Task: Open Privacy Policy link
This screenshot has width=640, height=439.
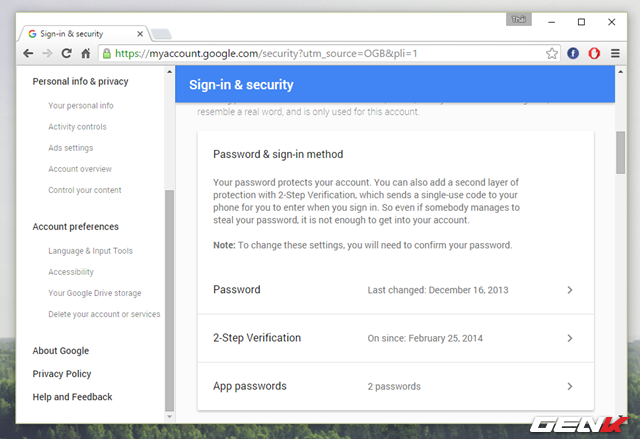Action: tap(62, 374)
